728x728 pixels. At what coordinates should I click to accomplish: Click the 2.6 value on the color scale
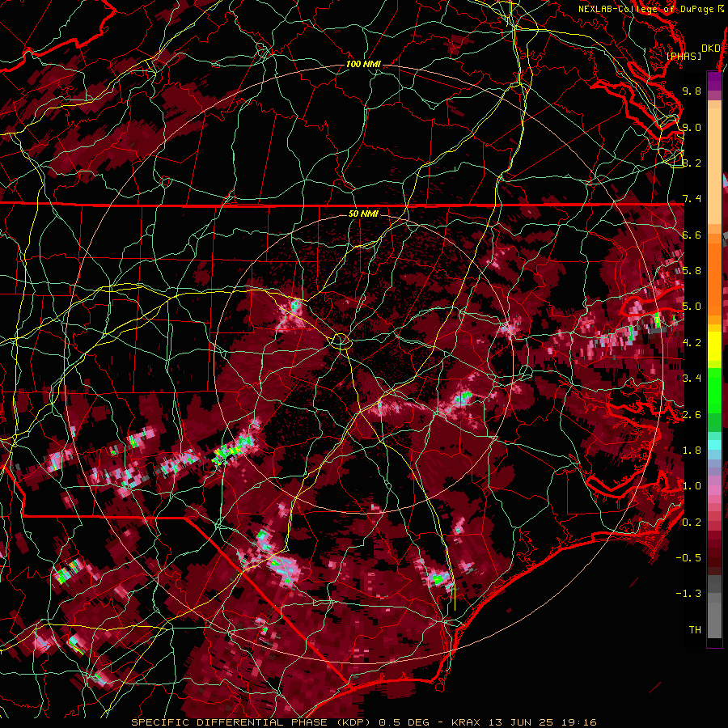(x=692, y=415)
